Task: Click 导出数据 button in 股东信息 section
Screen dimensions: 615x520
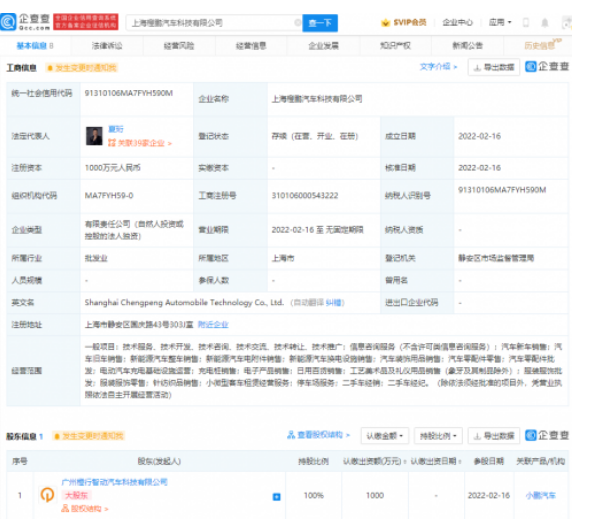Action: click(x=494, y=436)
